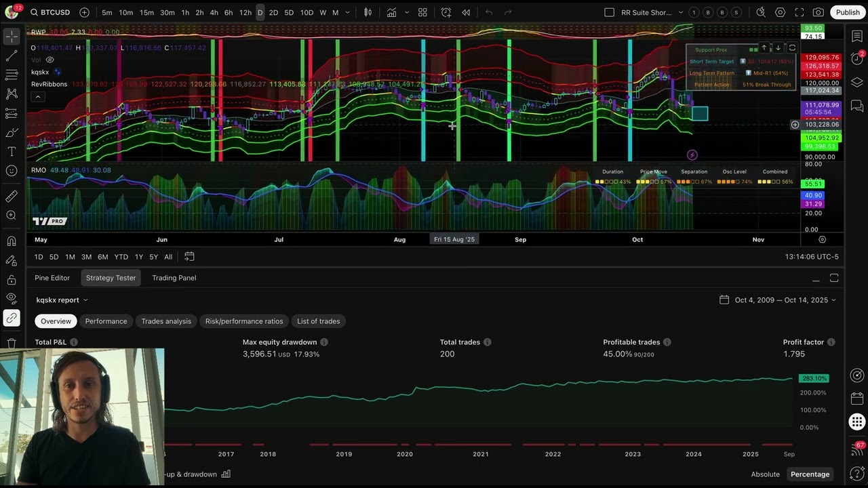The image size is (868, 488).
Task: Open the Pine Editor tab
Action: tap(52, 278)
